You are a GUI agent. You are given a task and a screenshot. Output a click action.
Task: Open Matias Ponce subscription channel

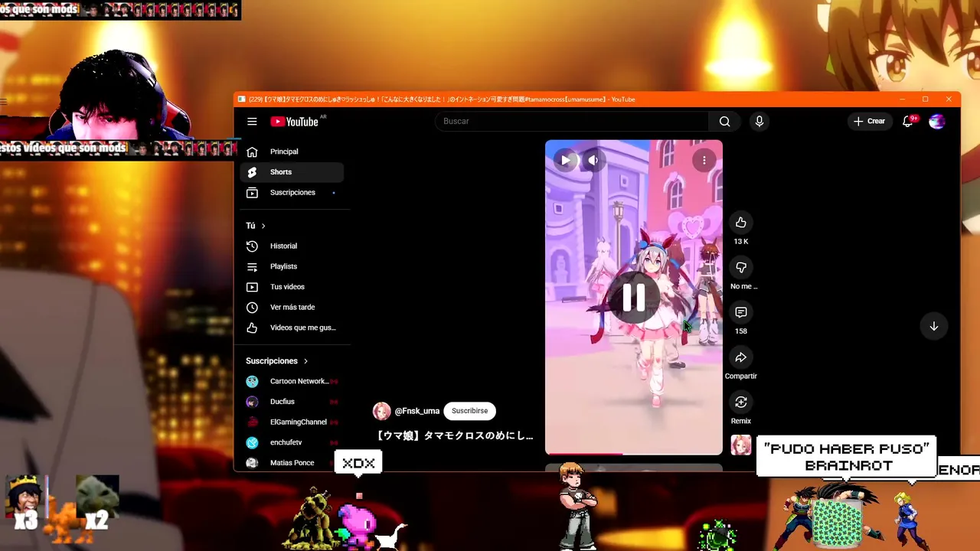click(292, 463)
